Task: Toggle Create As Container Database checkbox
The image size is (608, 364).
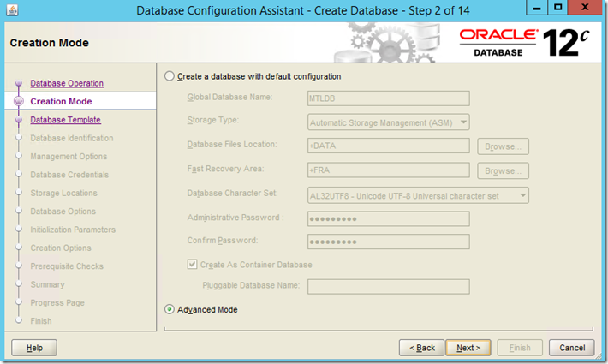Action: [192, 265]
